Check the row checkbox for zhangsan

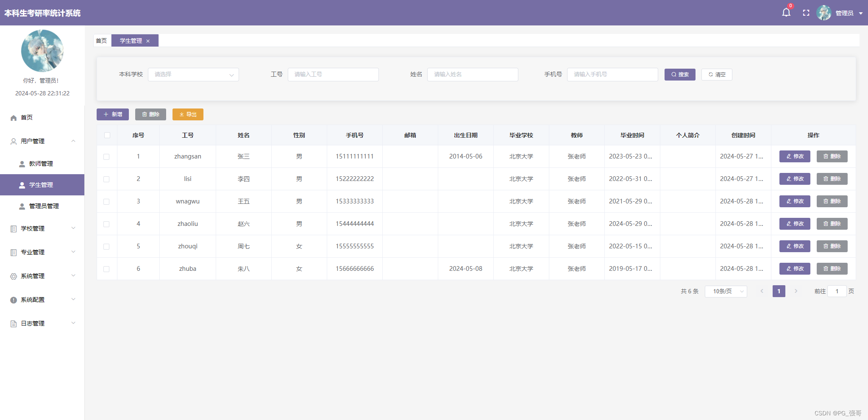click(106, 157)
